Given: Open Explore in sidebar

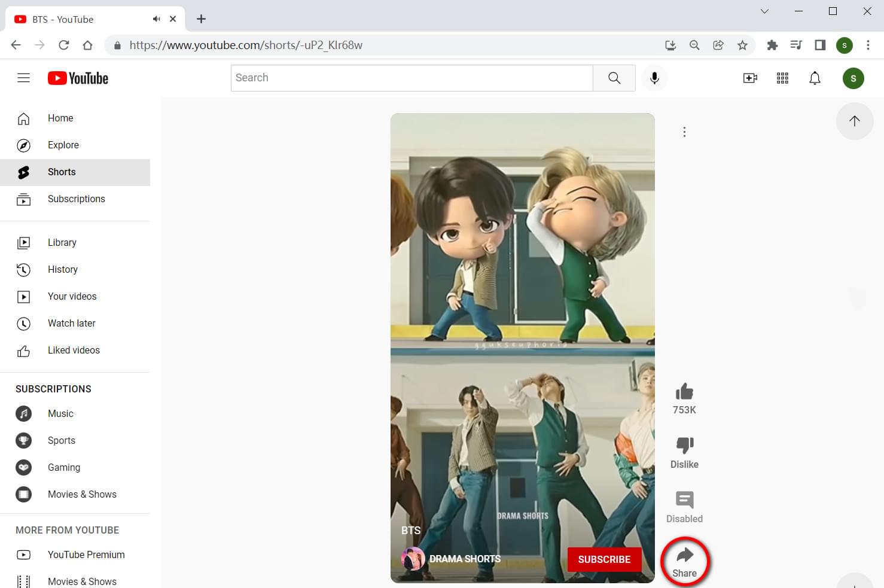Looking at the screenshot, I should coord(75,145).
